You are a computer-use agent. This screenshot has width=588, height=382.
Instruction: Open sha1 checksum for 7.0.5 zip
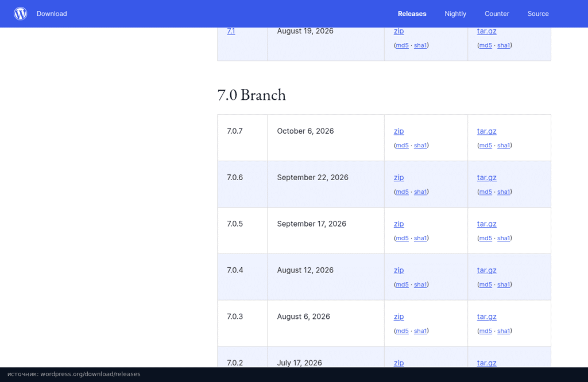(x=420, y=238)
